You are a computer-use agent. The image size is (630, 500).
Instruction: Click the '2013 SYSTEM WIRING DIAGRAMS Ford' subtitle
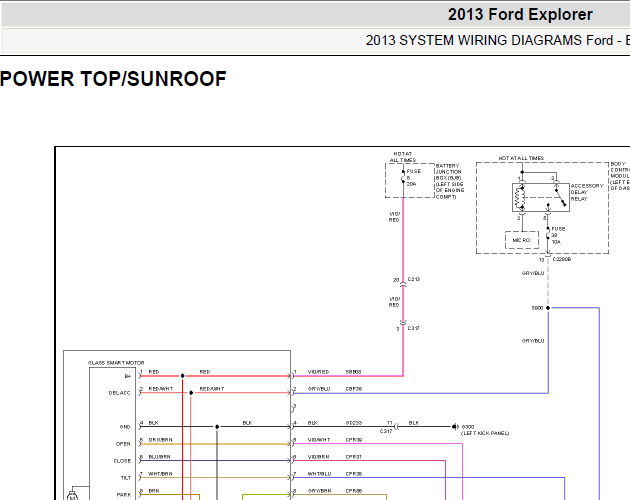click(489, 41)
